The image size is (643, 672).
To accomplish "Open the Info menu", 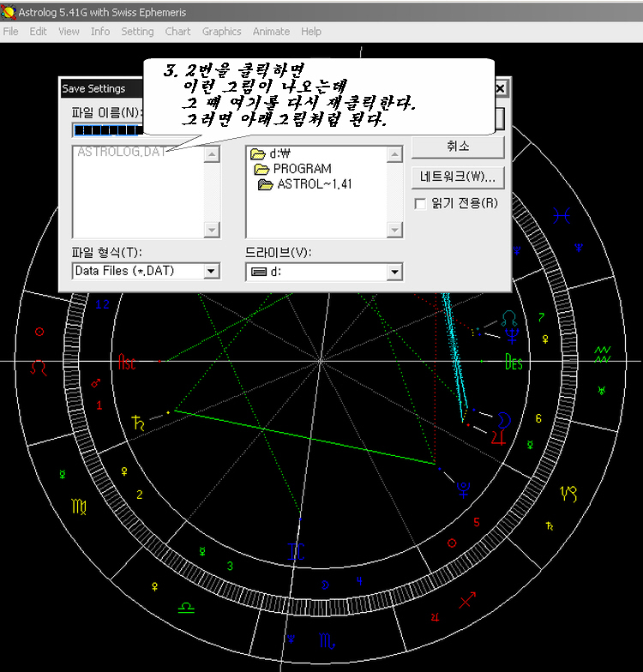I will [x=100, y=32].
